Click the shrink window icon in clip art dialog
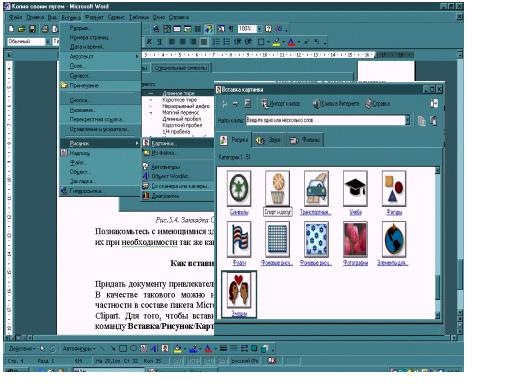 pos(434,104)
